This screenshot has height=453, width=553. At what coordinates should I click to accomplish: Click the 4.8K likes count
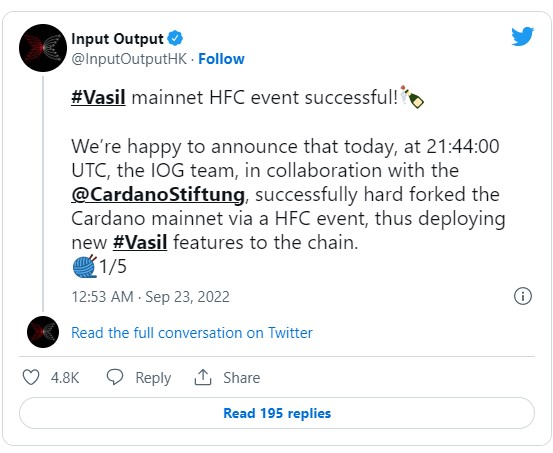(65, 378)
